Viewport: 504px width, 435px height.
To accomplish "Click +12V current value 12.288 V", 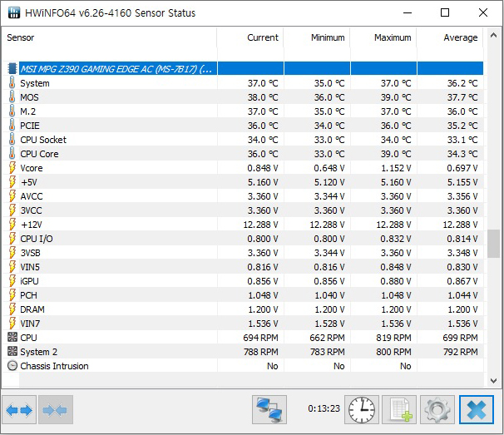I will [x=260, y=225].
